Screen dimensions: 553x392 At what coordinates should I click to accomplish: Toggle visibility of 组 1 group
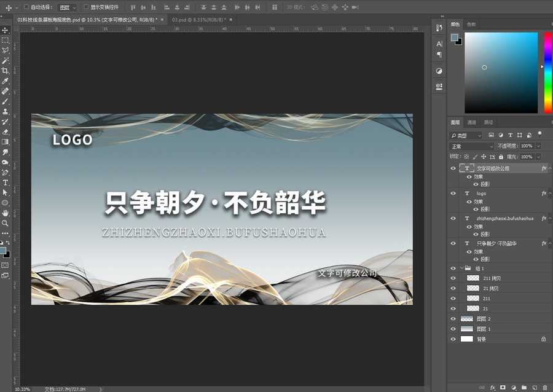point(453,269)
